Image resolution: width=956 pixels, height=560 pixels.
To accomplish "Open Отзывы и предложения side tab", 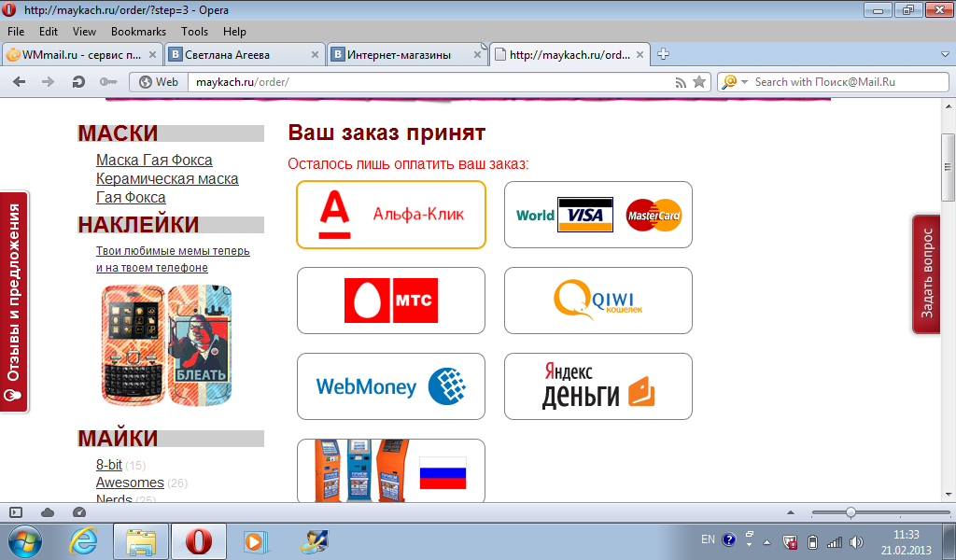I will (x=14, y=301).
